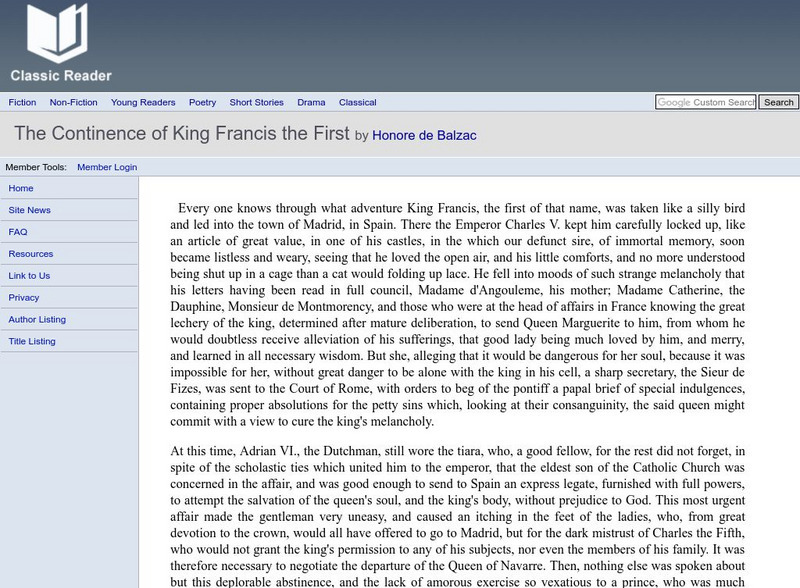Open the Link to Us page

tap(29, 276)
